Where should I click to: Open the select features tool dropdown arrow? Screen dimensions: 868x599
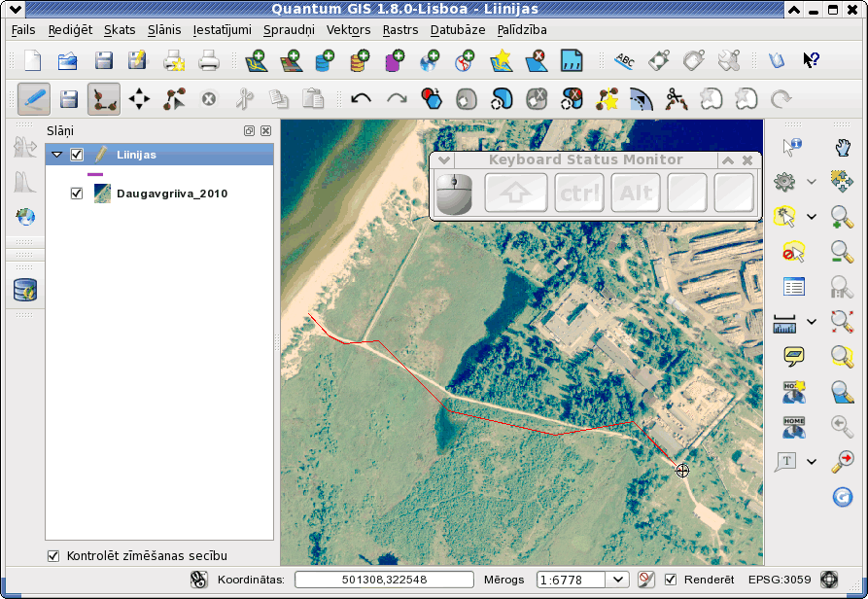(x=812, y=217)
